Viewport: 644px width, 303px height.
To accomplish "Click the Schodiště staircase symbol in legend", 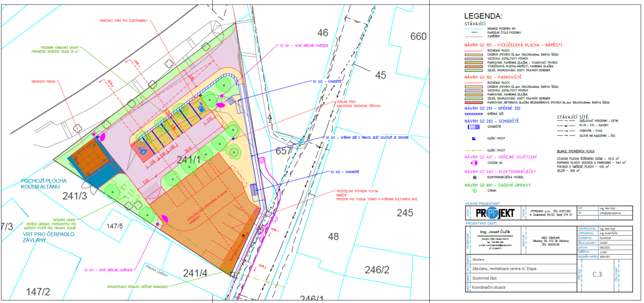I will (x=474, y=128).
